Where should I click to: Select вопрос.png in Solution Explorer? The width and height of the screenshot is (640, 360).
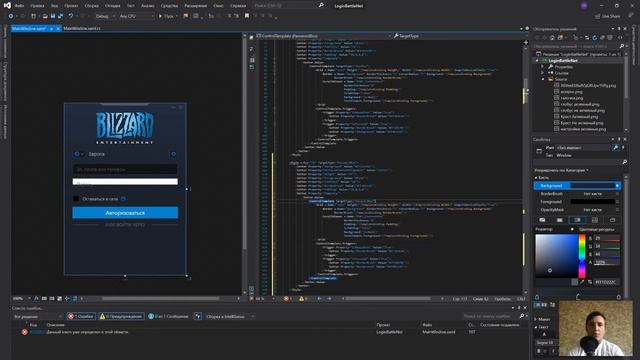(571, 92)
